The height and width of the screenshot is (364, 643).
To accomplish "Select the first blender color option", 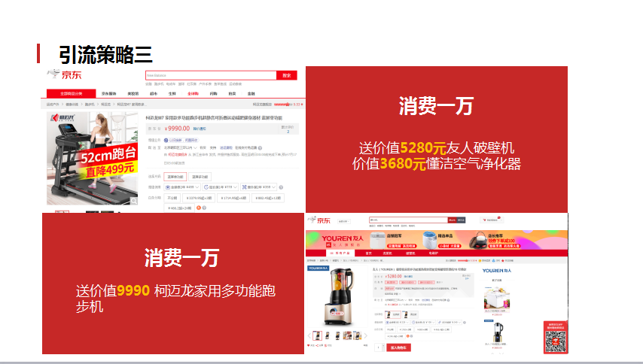I will (x=393, y=315).
